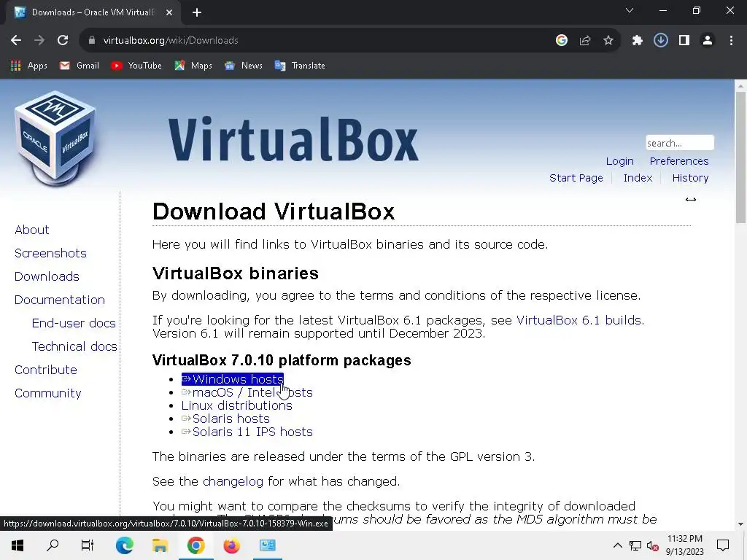
Task: Launch Microsoft Edge from the taskbar
Action: coord(125,545)
